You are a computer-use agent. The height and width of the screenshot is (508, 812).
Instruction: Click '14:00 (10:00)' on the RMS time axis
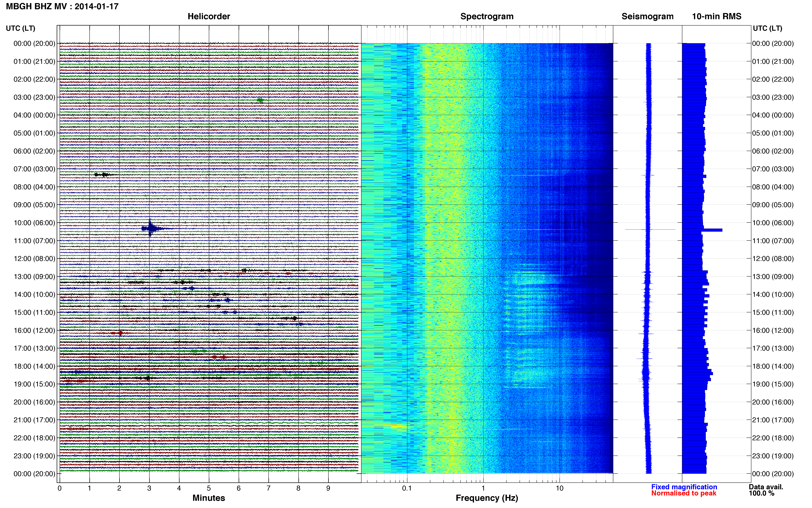coord(773,295)
